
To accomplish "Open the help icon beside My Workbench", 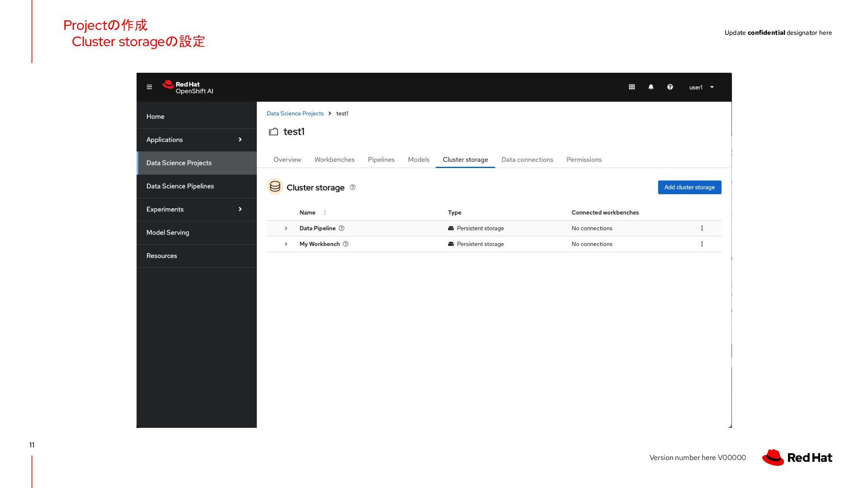I will 346,244.
